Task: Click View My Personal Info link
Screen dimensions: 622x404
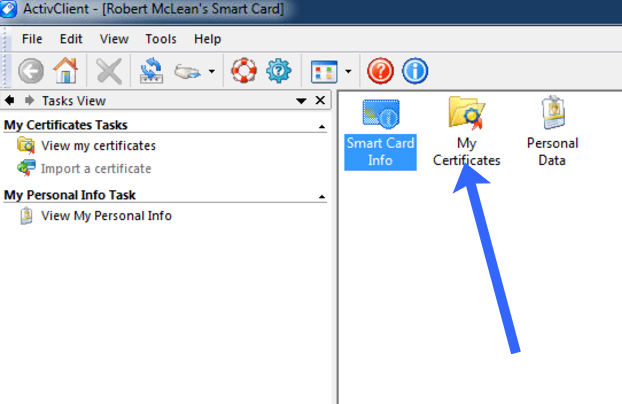Action: (x=106, y=215)
